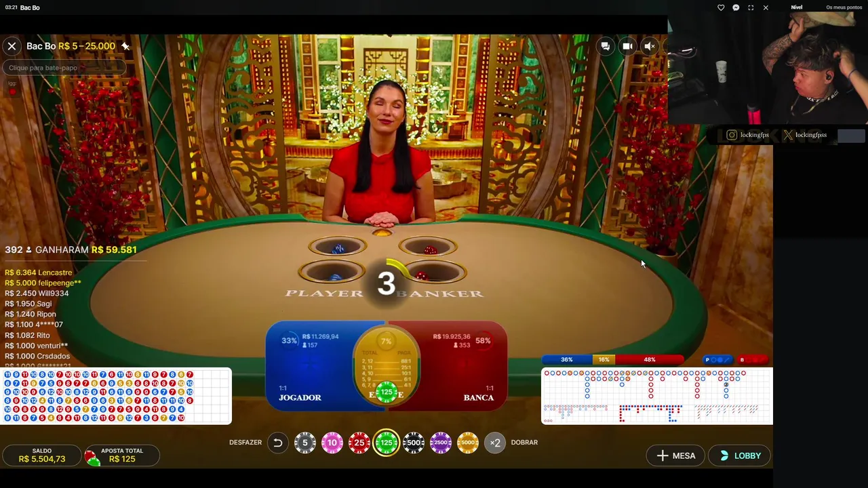
Task: Click winner entry R$ 1.000 Crsdados
Action: pyautogui.click(x=37, y=357)
